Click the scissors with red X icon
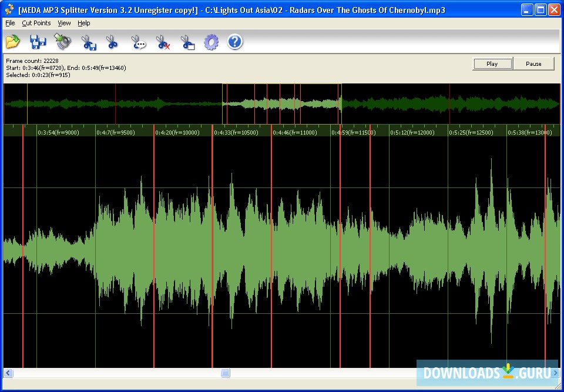Screen dimensions: 564x392 (163, 42)
